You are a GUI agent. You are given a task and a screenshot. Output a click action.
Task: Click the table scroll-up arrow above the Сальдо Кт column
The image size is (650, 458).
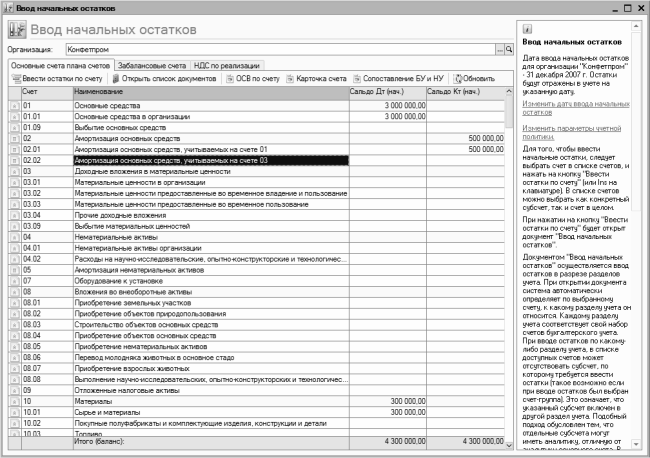509,91
